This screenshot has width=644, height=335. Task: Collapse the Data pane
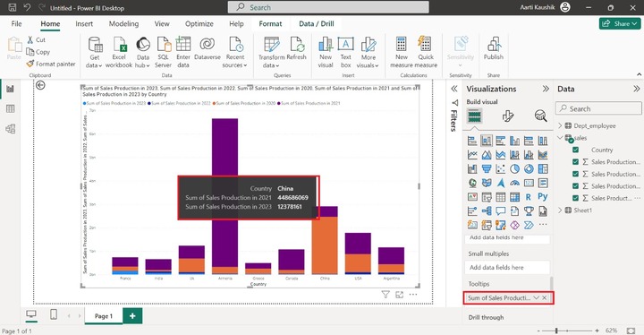click(x=636, y=89)
